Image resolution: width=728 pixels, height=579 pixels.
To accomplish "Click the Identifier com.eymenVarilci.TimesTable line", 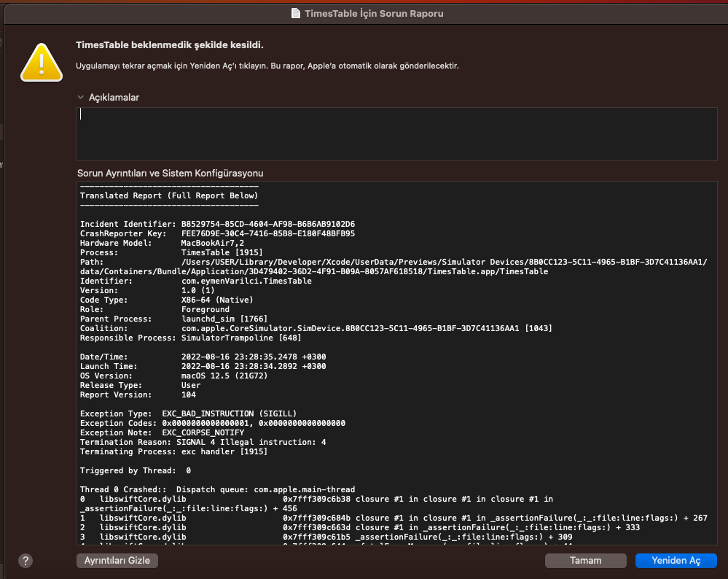I will click(x=195, y=281).
